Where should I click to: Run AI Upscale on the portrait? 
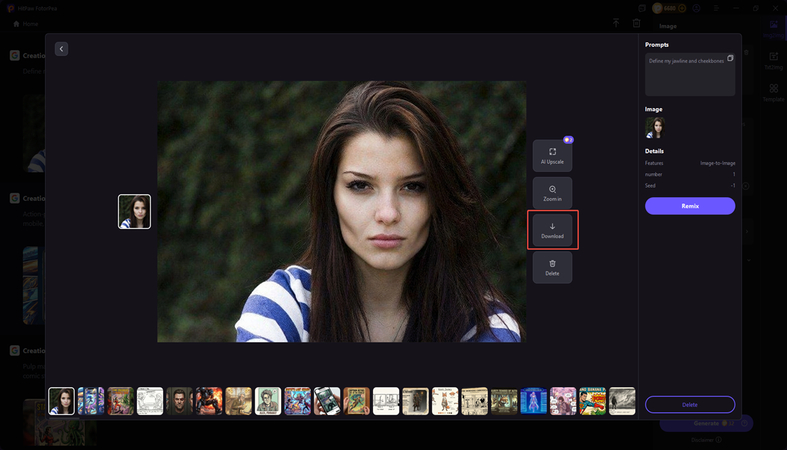coord(552,156)
